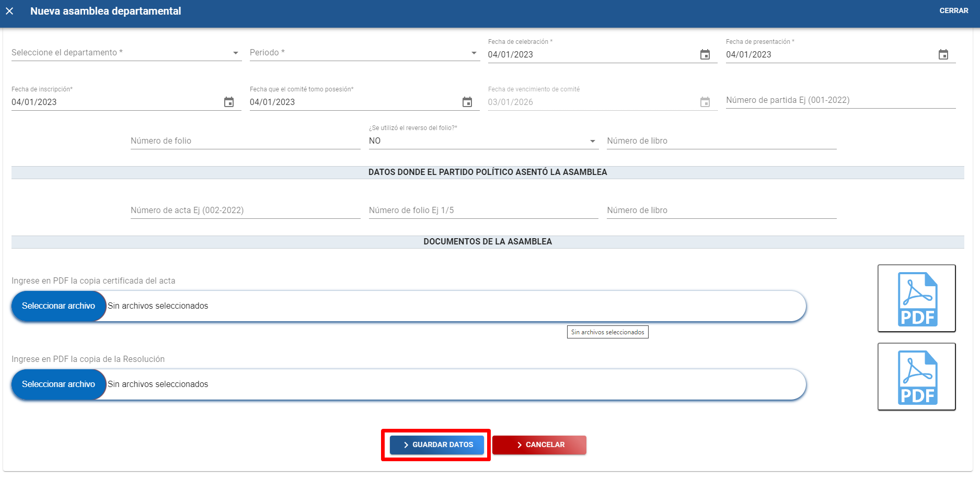Open calendar for Fecha de celebración
This screenshot has width=980, height=480.
click(x=705, y=55)
